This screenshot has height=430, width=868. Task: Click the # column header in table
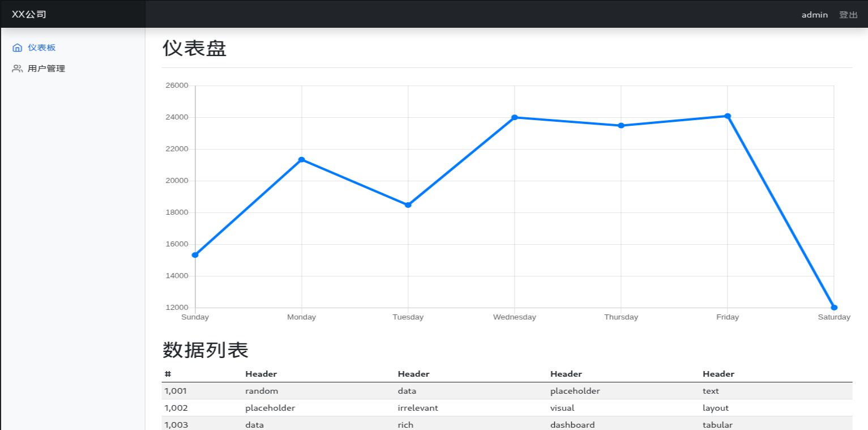click(x=168, y=374)
